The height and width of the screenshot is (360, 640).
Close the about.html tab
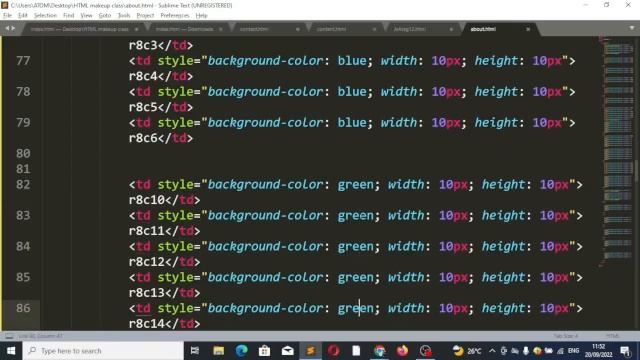coord(528,29)
